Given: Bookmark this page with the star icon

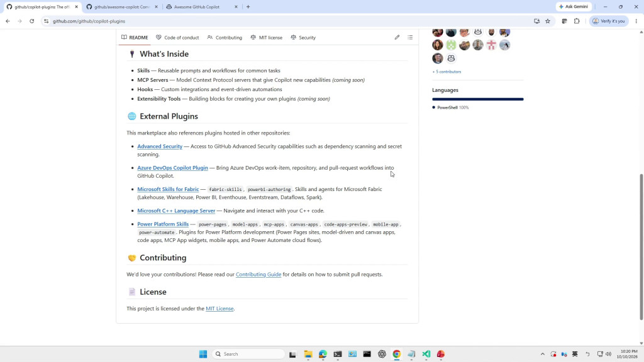Looking at the screenshot, I should point(548,21).
